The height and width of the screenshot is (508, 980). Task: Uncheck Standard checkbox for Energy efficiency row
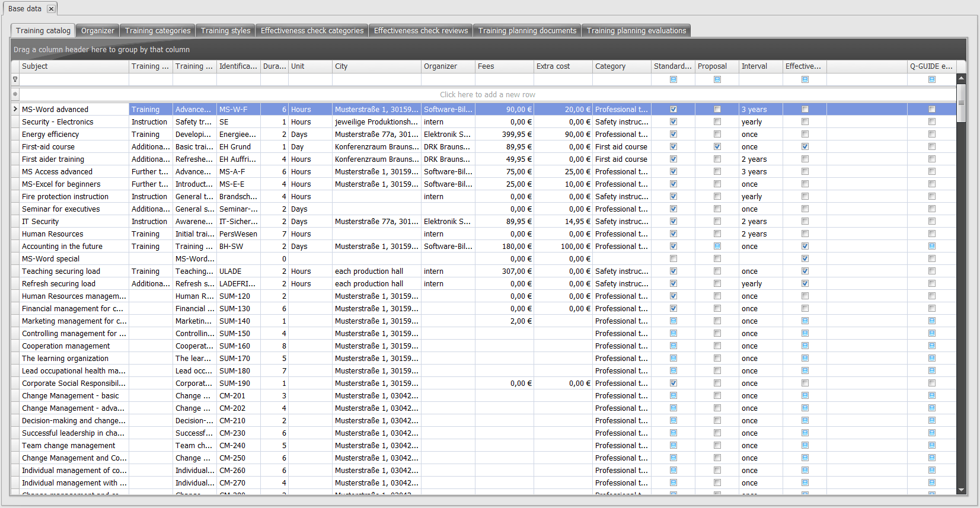(x=673, y=134)
